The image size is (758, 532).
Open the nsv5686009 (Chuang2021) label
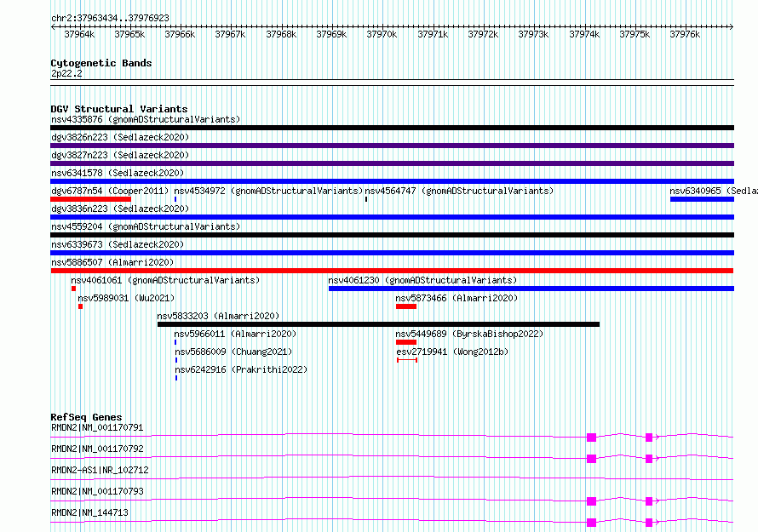233,352
